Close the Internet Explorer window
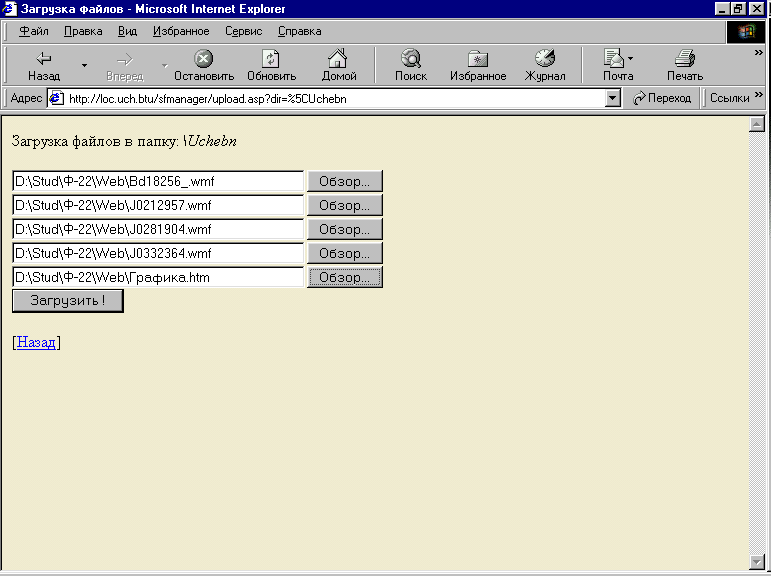The height and width of the screenshot is (576, 771). 756,9
